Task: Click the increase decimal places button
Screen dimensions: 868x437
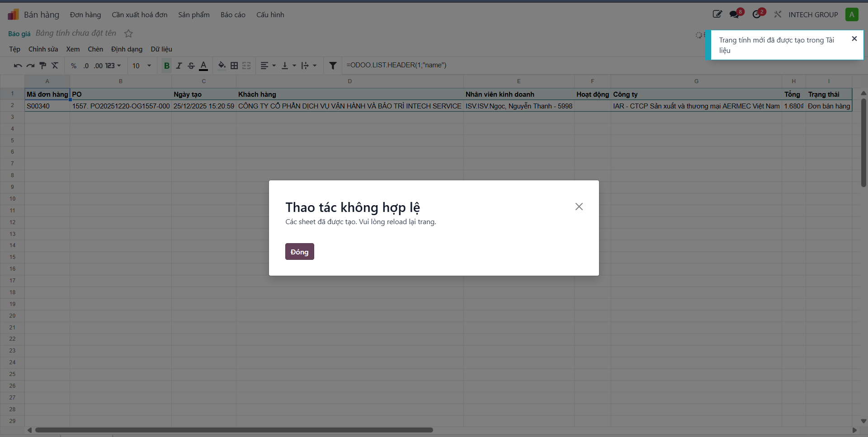Action: tap(98, 66)
